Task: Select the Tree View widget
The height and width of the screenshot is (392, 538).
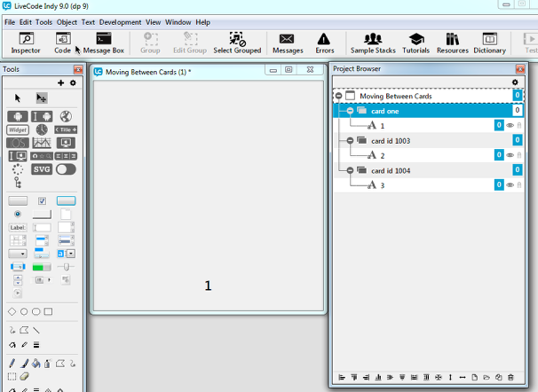Action: (18, 183)
